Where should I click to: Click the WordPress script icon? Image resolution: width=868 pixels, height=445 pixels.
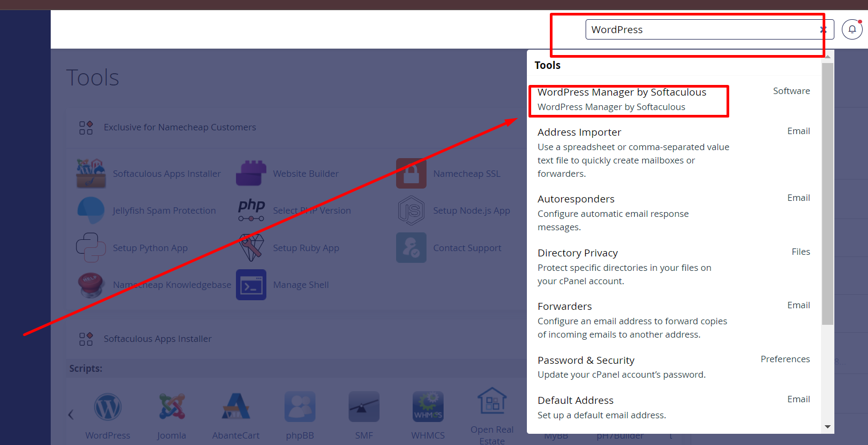point(108,407)
